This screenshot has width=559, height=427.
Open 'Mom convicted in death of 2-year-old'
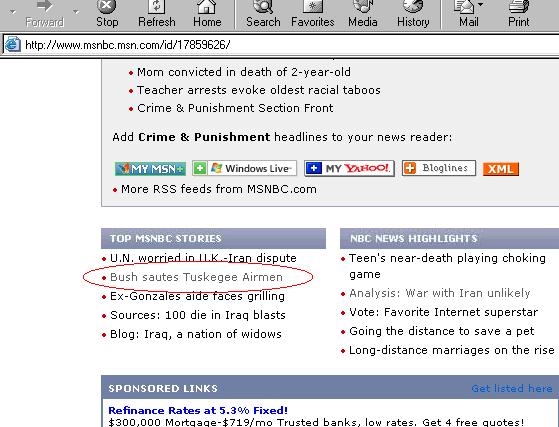click(243, 72)
